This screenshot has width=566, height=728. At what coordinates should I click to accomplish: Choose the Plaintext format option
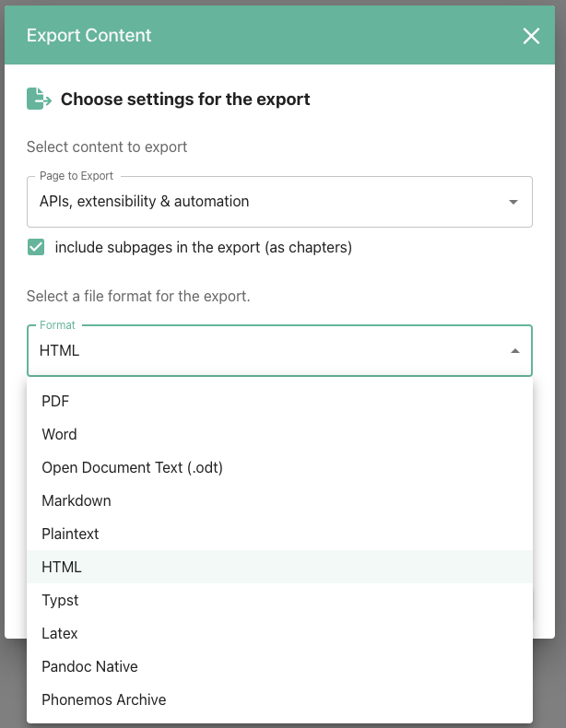(x=70, y=534)
